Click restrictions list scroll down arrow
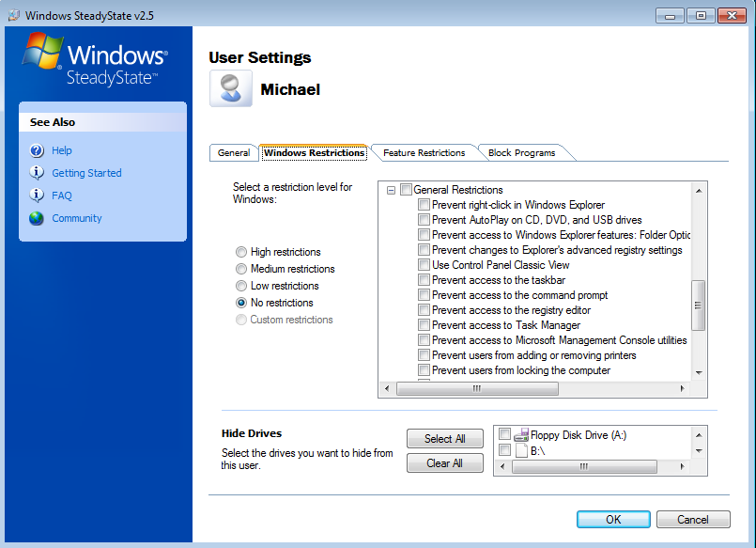Screen dimensions: 756x548 click(699, 373)
